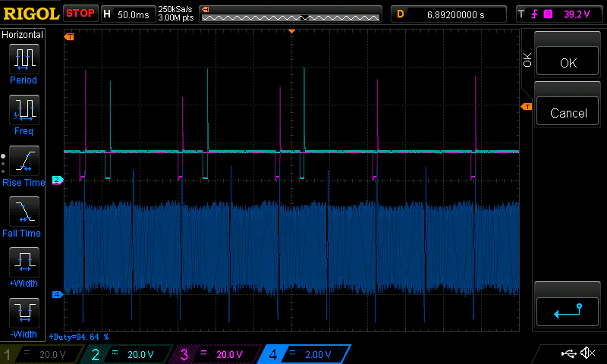Toggle channel 2 cyan indicator
The width and height of the screenshot is (607, 364).
tap(129, 354)
